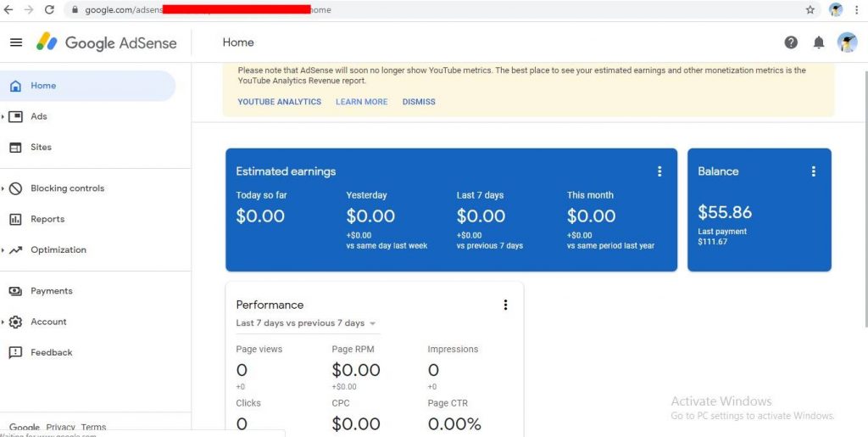
Task: Click the Sites sidebar icon
Action: (15, 148)
